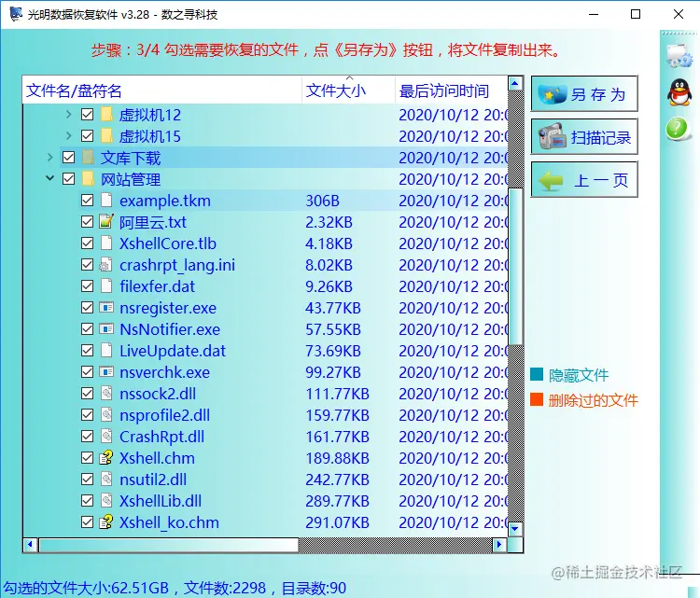
Task: Click the CrashRpt.dll file icon
Action: coord(106,436)
